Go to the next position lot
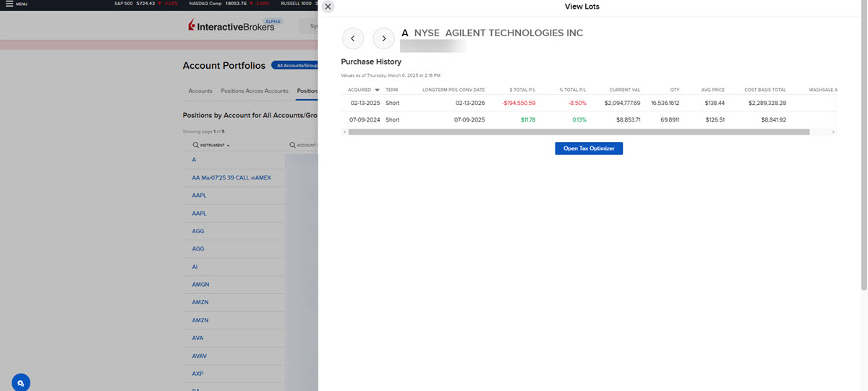868x391 pixels. tap(383, 38)
